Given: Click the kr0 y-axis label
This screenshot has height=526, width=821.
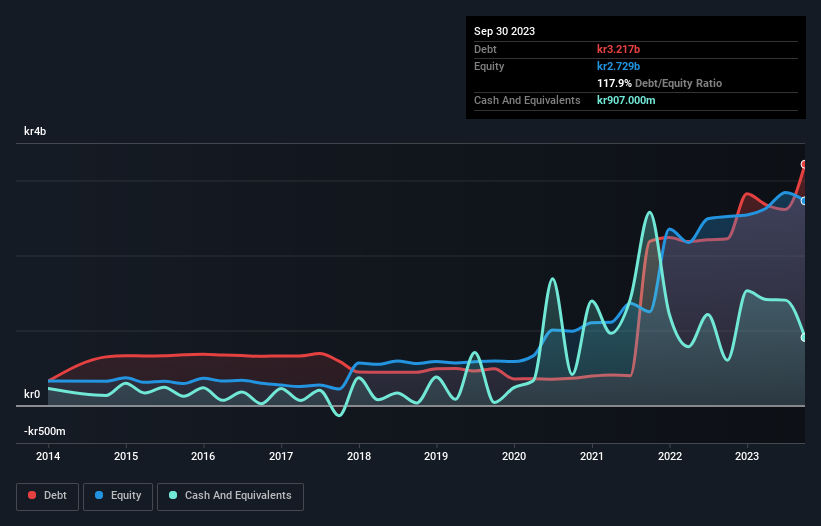Looking at the screenshot, I should tap(32, 394).
